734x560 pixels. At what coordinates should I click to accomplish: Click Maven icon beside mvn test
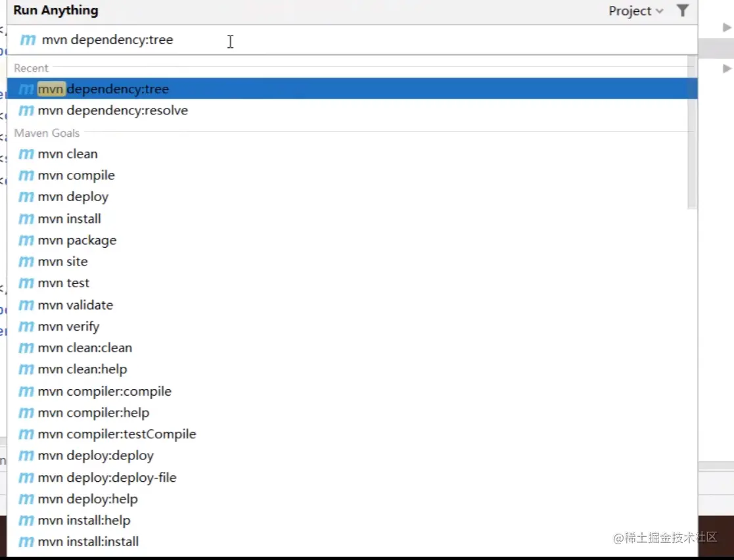pyautogui.click(x=26, y=283)
